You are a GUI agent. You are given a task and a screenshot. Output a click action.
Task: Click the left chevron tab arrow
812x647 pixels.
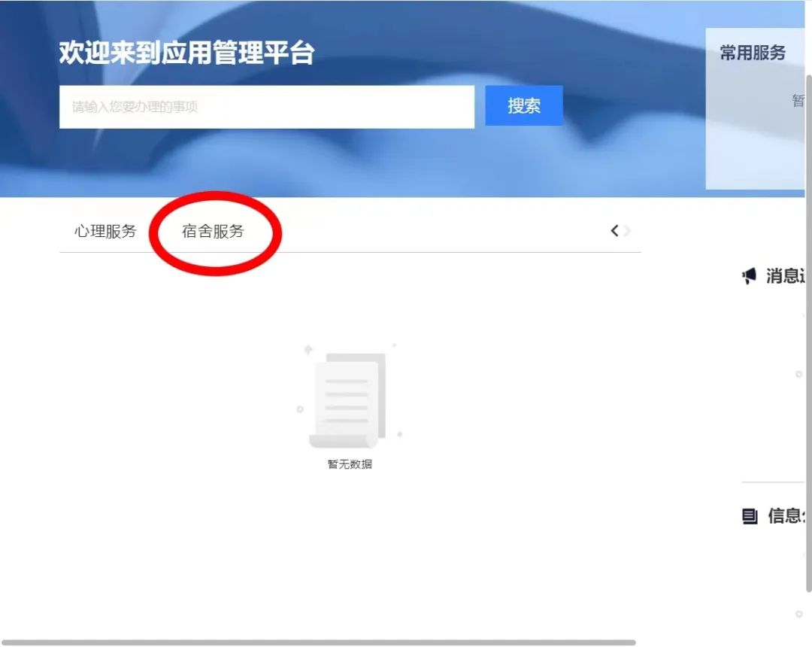click(x=614, y=231)
